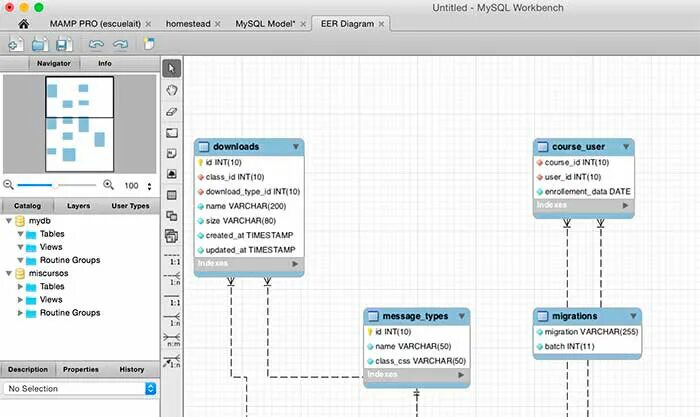The height and width of the screenshot is (417, 700).
Task: Collapse the course_user table box
Action: click(x=626, y=146)
